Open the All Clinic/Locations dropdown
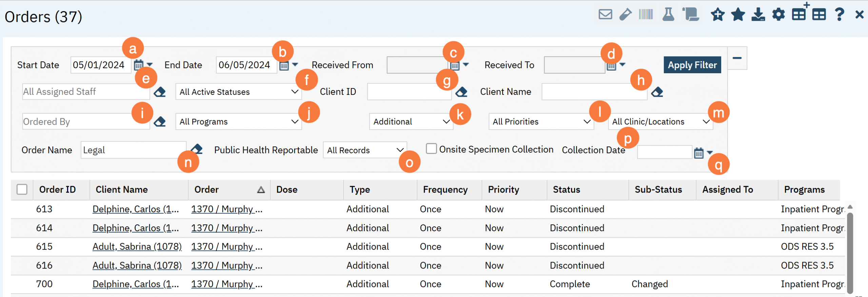 [x=660, y=122]
